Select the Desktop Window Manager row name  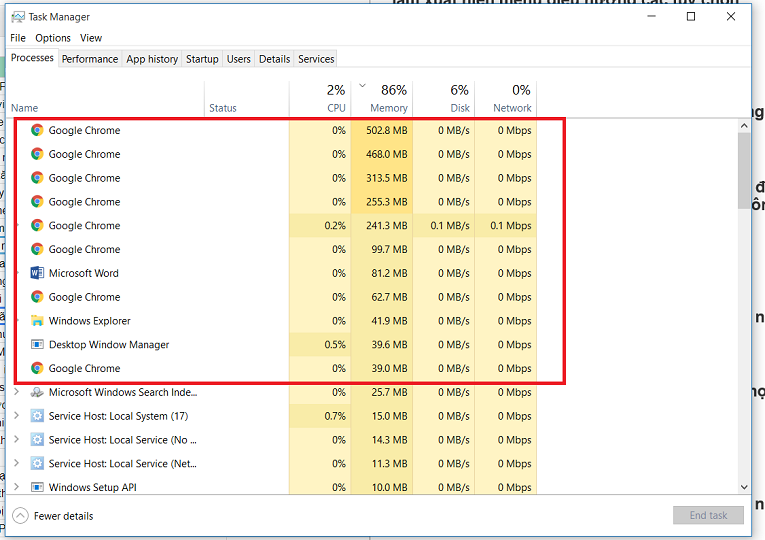pos(109,345)
